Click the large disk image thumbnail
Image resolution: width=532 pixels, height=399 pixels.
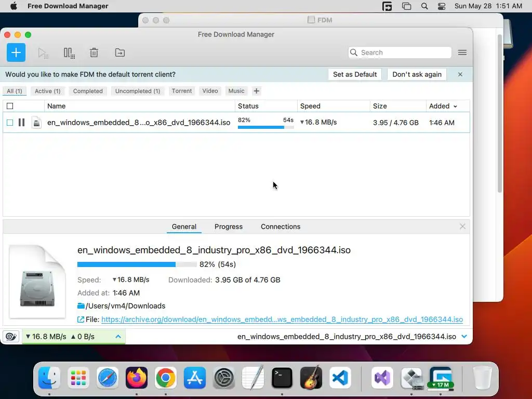tap(37, 282)
